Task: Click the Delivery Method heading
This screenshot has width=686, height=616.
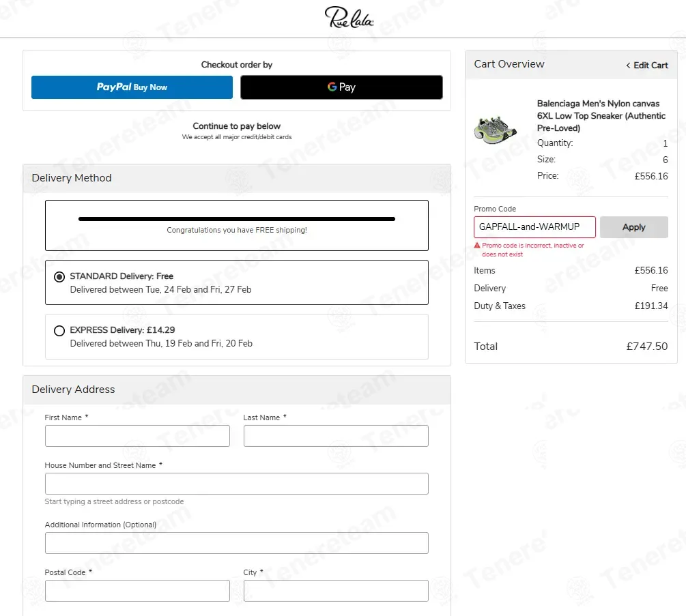Action: coord(72,178)
